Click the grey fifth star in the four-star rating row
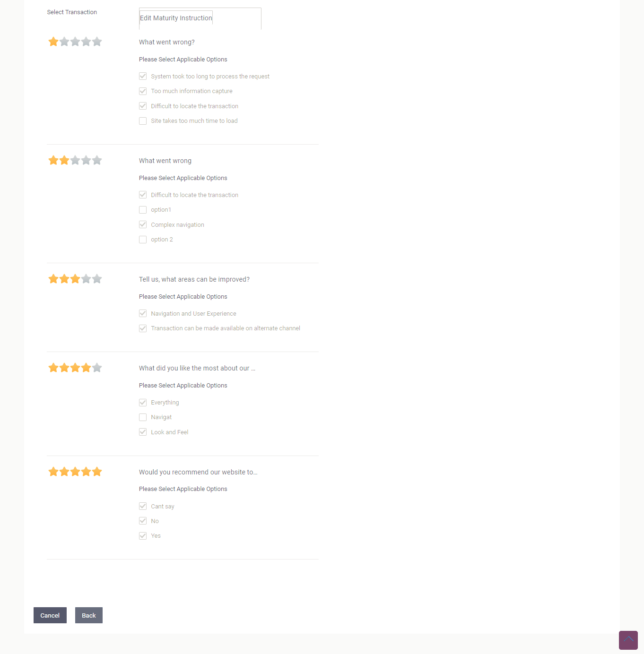 (x=97, y=367)
